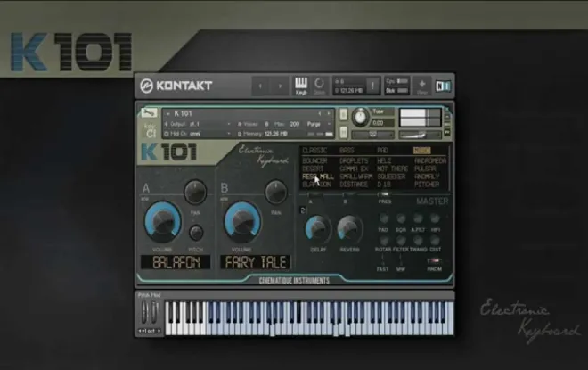Enable the HIFI effect button
This screenshot has height=370, width=588.
(435, 218)
